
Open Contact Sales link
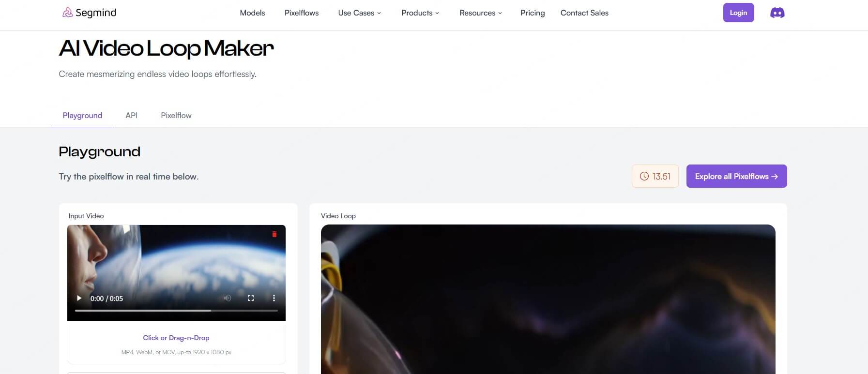click(584, 13)
